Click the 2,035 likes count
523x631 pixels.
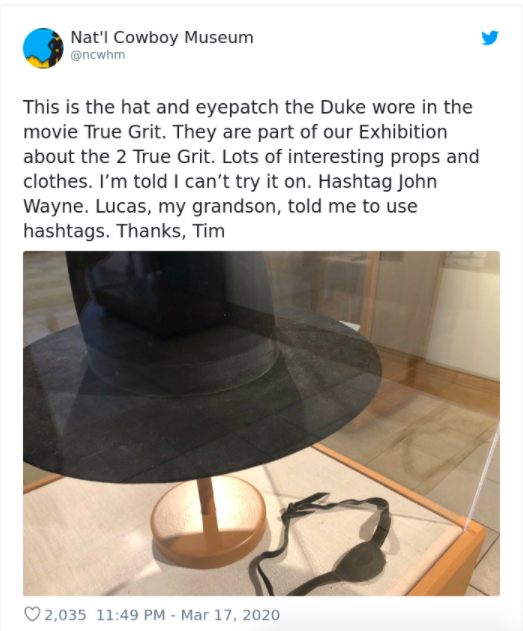point(65,615)
